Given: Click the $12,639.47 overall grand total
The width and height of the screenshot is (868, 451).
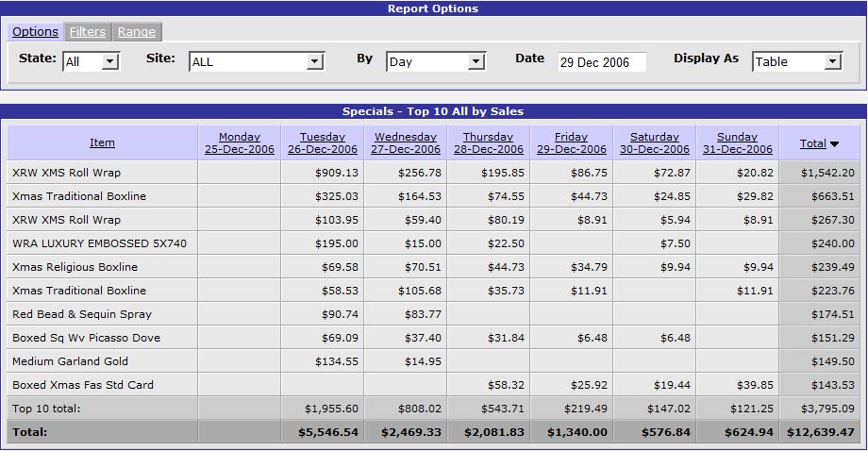Looking at the screenshot, I should 821,432.
